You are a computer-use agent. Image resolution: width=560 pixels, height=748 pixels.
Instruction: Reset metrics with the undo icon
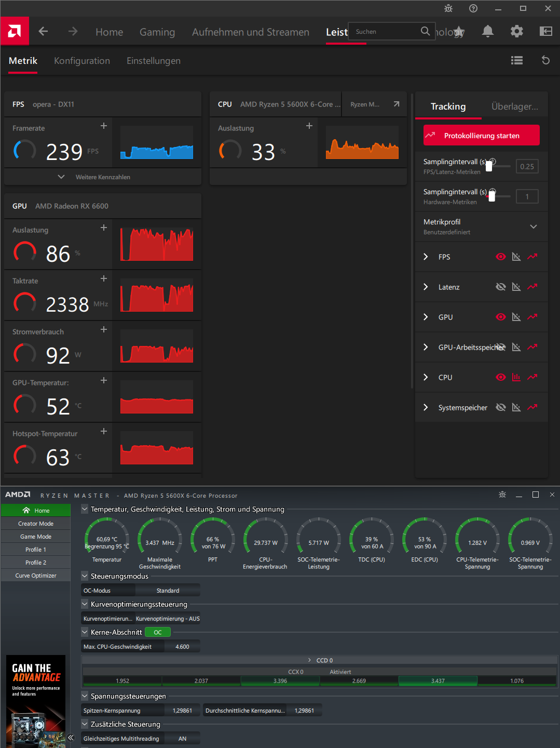tap(545, 60)
